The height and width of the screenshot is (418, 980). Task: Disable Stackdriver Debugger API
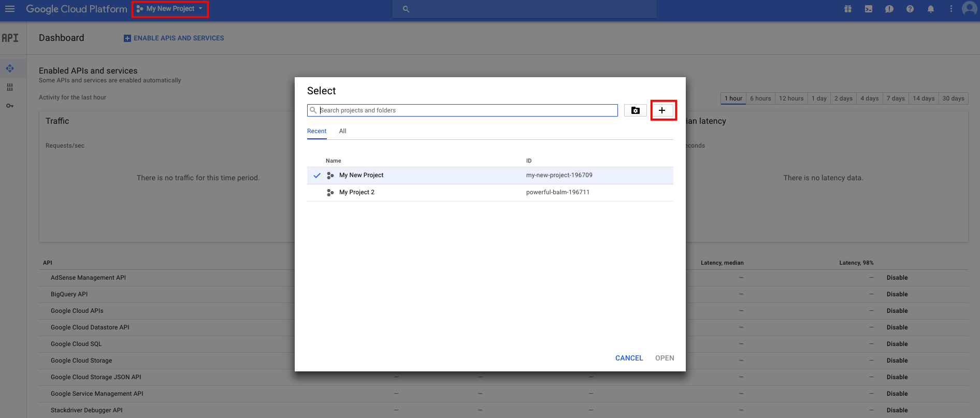[897, 410]
